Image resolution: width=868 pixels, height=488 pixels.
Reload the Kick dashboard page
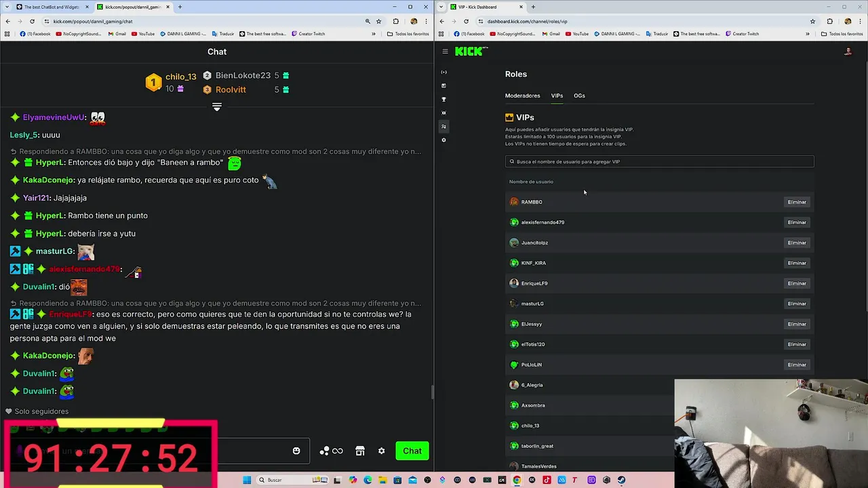click(466, 21)
